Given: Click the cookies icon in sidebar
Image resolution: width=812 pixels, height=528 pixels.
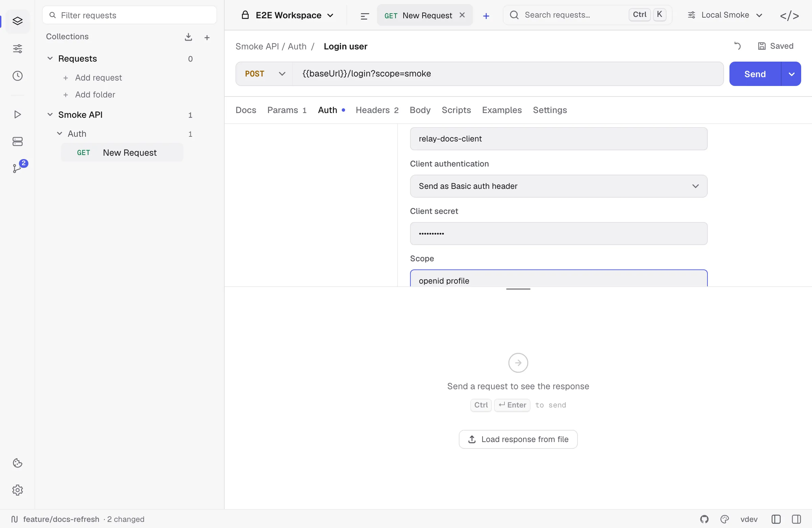Looking at the screenshot, I should coord(17,463).
